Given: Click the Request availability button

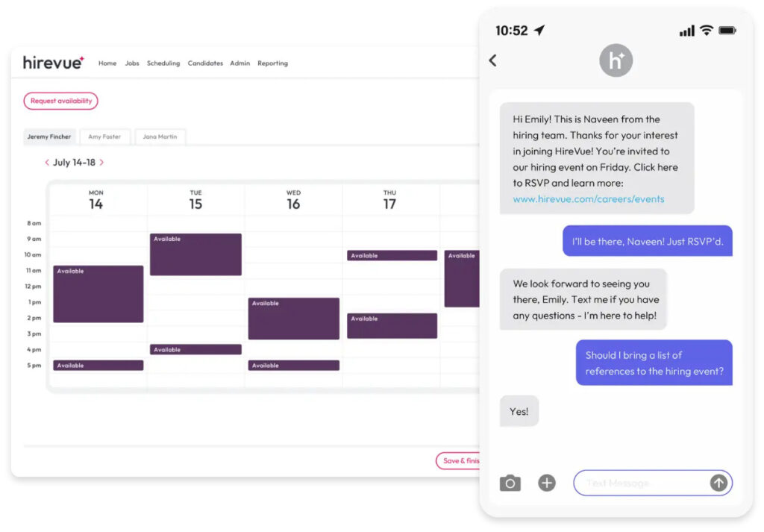Looking at the screenshot, I should click(60, 101).
